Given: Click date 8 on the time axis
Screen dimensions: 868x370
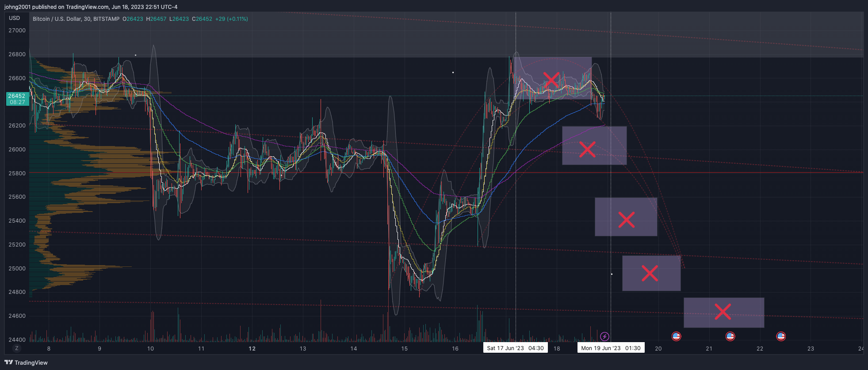Looking at the screenshot, I should coord(49,349).
